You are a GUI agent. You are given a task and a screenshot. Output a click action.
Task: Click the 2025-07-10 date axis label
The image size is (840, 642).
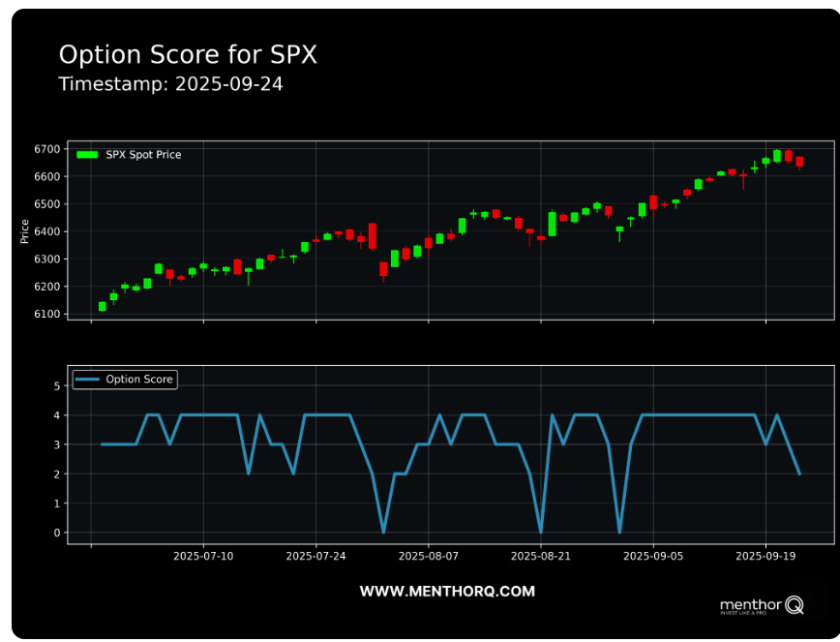coord(203,557)
